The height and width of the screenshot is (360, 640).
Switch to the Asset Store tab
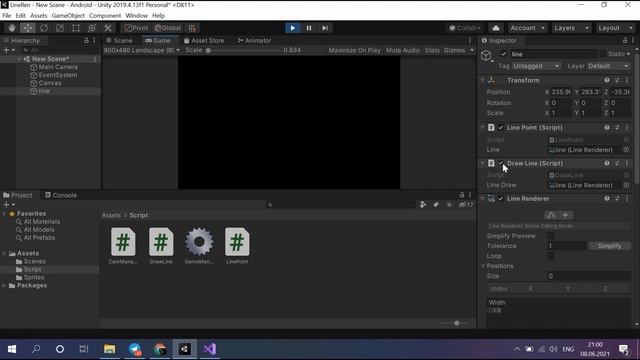coord(204,40)
